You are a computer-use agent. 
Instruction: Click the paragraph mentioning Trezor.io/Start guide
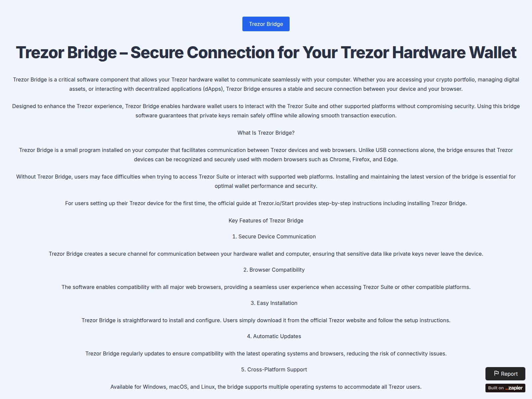pyautogui.click(x=266, y=203)
